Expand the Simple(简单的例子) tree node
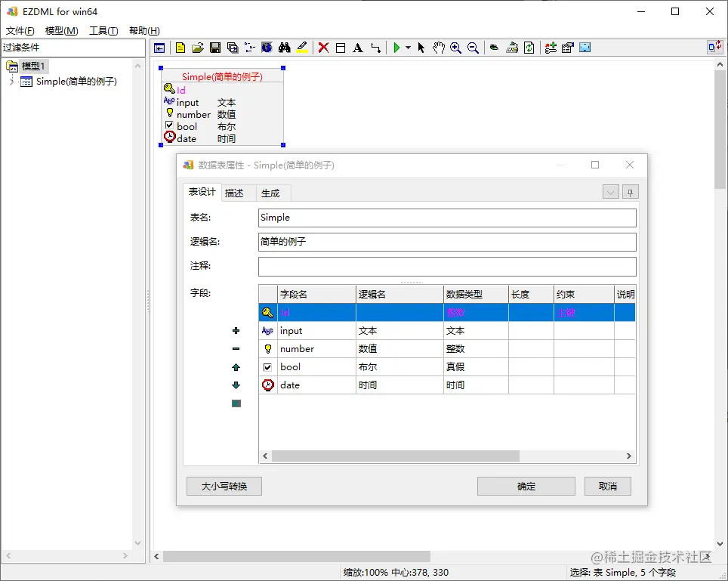The width and height of the screenshot is (728, 581). pos(11,82)
